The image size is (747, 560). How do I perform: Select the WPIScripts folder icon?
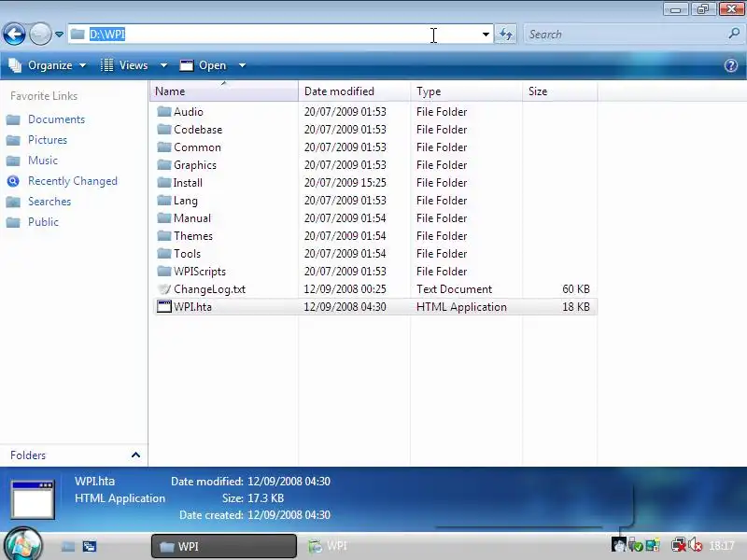(x=164, y=271)
